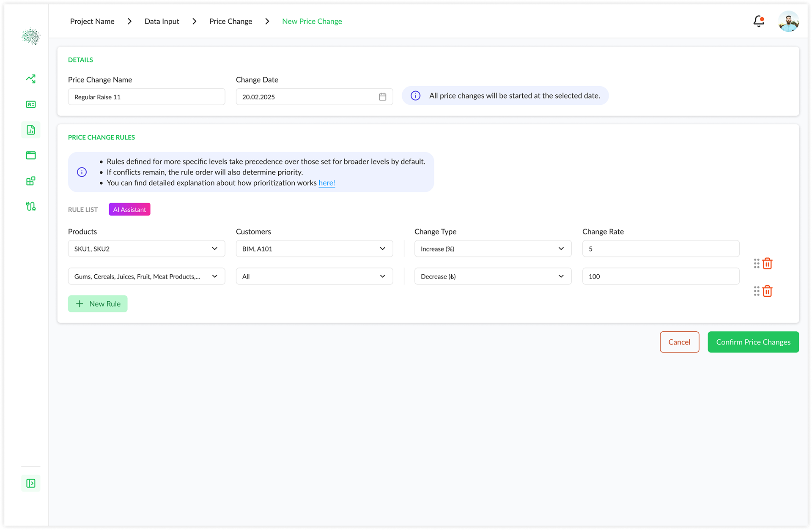The width and height of the screenshot is (812, 530).
Task: Click the report document sidebar icon
Action: [30, 130]
